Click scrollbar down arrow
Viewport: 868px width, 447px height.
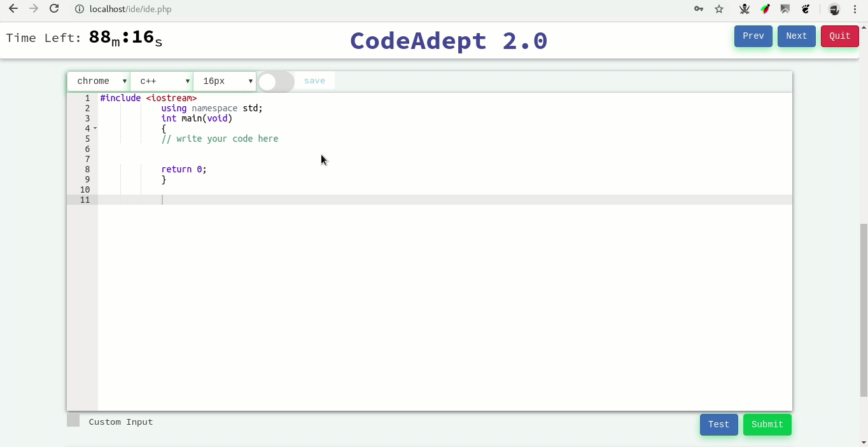(x=864, y=442)
